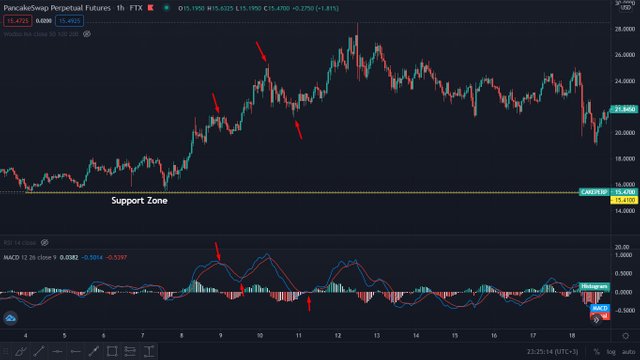Click the 14.0000 price axis label
This screenshot has width=640, height=360.
point(624,211)
